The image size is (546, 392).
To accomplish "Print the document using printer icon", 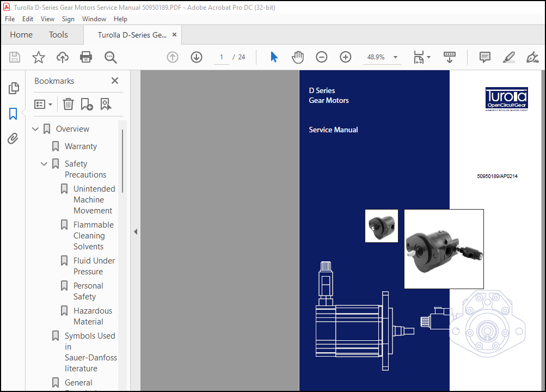I will click(x=86, y=57).
